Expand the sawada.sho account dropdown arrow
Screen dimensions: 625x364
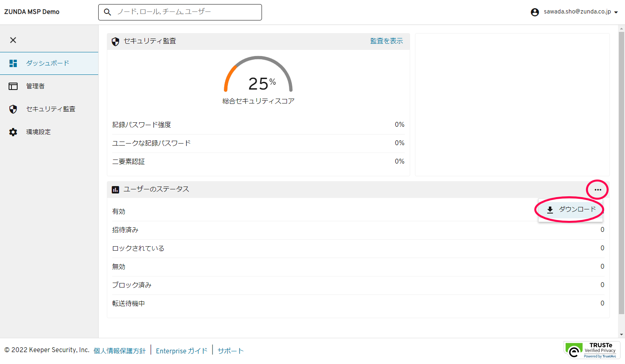[x=616, y=13]
